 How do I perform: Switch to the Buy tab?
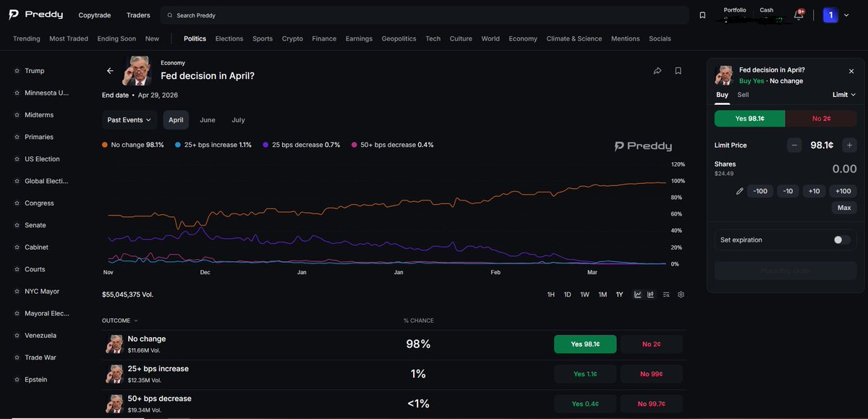pyautogui.click(x=722, y=95)
